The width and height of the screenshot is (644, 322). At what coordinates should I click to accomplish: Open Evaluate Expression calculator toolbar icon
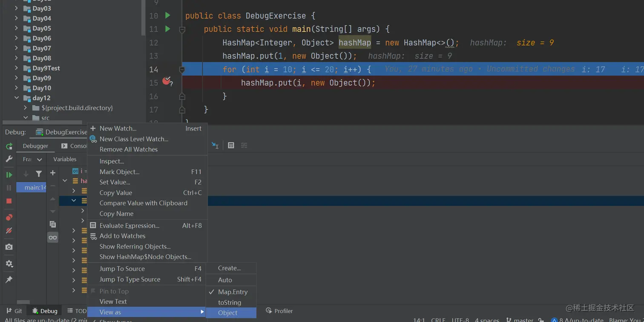[231, 145]
